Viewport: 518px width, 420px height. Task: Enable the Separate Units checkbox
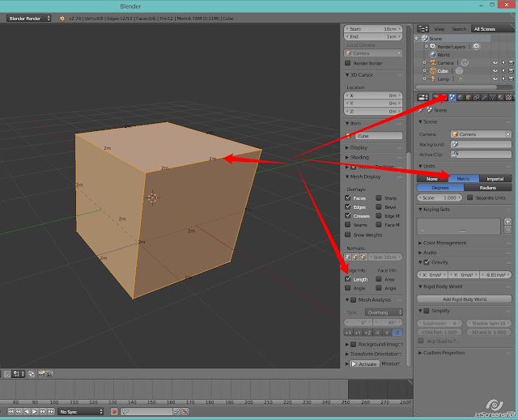469,197
